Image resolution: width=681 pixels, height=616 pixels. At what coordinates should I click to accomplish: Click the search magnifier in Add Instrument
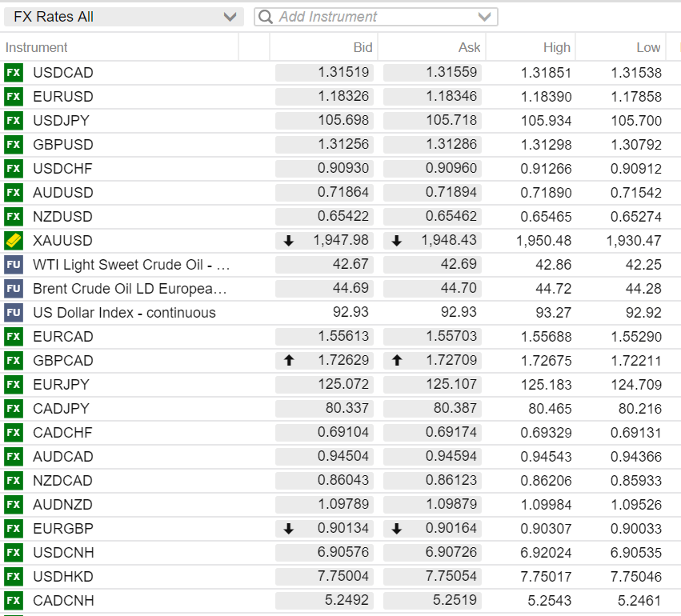pos(266,17)
